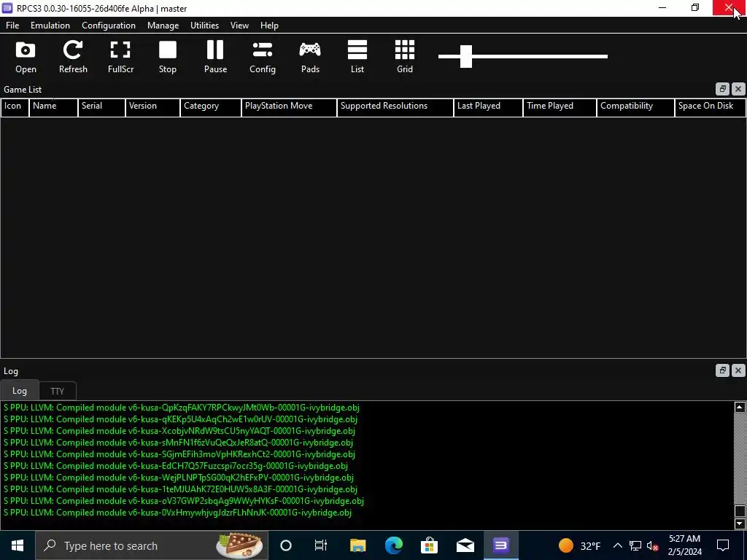Screen dimensions: 747x560
Task: Open the Windows Start menu
Action: [x=18, y=545]
